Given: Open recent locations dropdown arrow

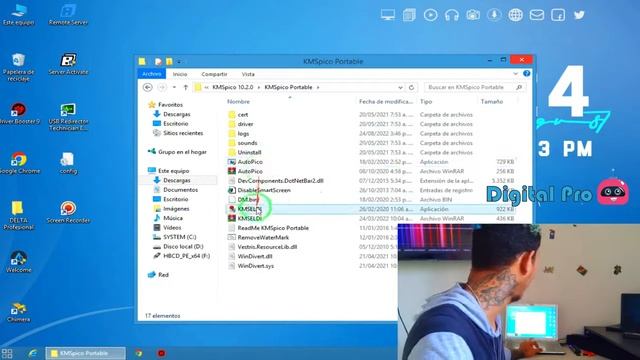Looking at the screenshot, I should [174, 87].
